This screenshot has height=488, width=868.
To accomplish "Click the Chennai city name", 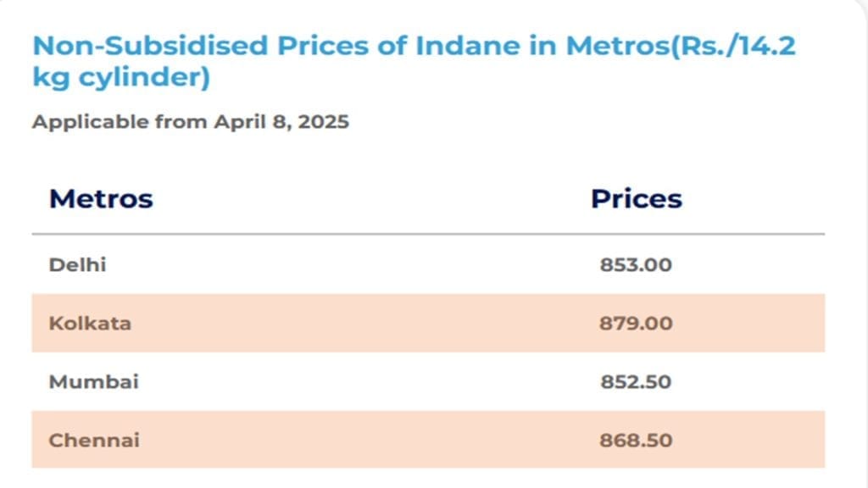I will coord(94,441).
